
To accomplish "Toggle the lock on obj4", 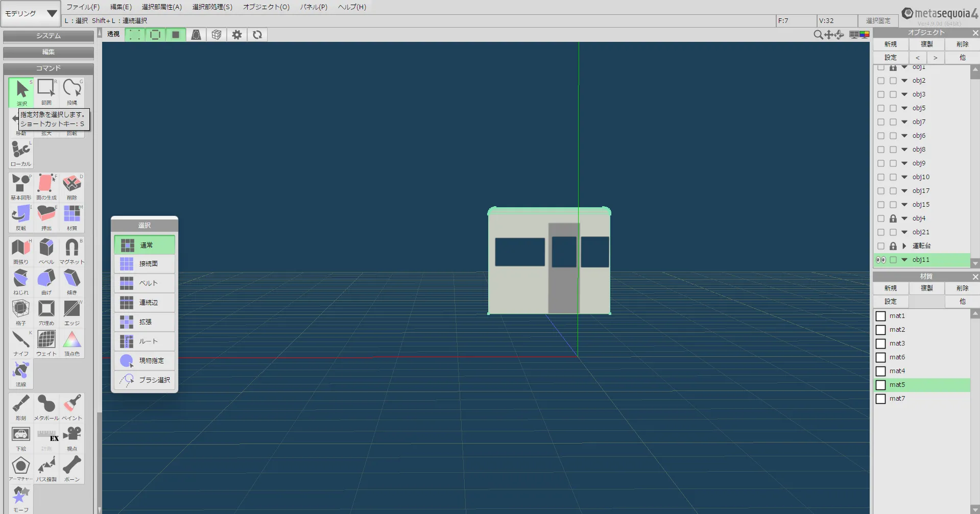I will tap(893, 218).
